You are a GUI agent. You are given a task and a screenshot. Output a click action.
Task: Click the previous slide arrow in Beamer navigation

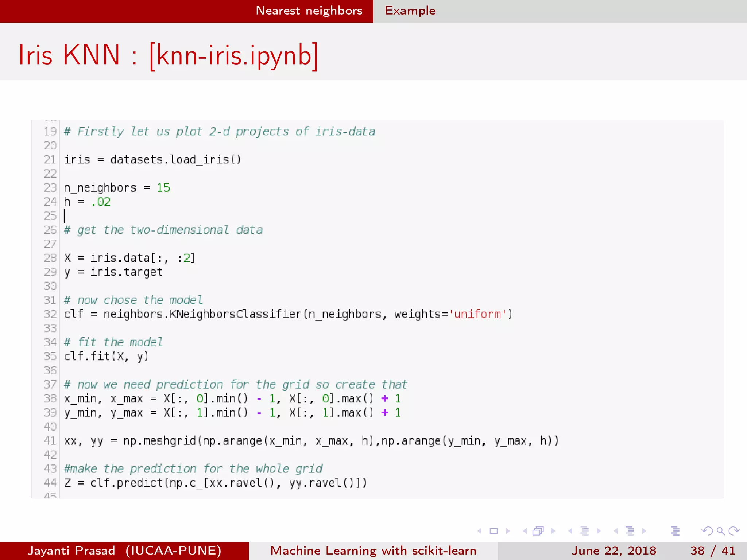480,531
